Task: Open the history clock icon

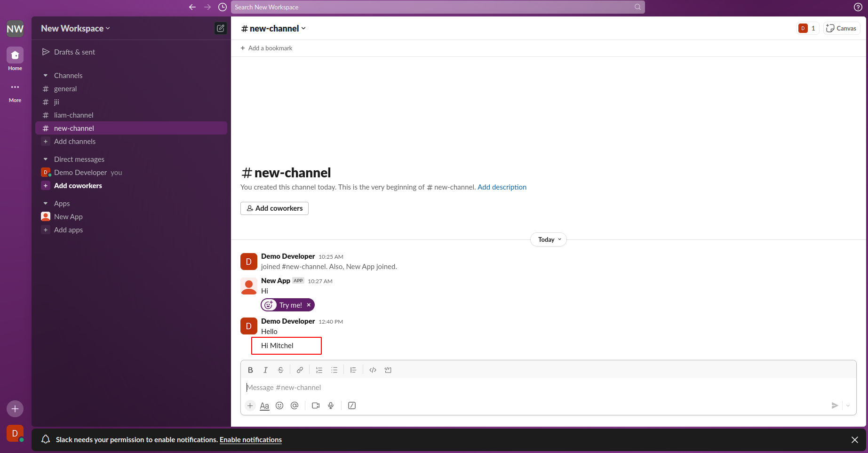Action: click(x=223, y=7)
